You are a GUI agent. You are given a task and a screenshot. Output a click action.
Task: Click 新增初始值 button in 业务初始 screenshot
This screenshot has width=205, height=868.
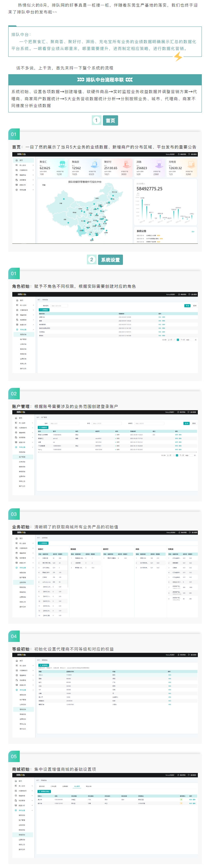(x=43, y=543)
